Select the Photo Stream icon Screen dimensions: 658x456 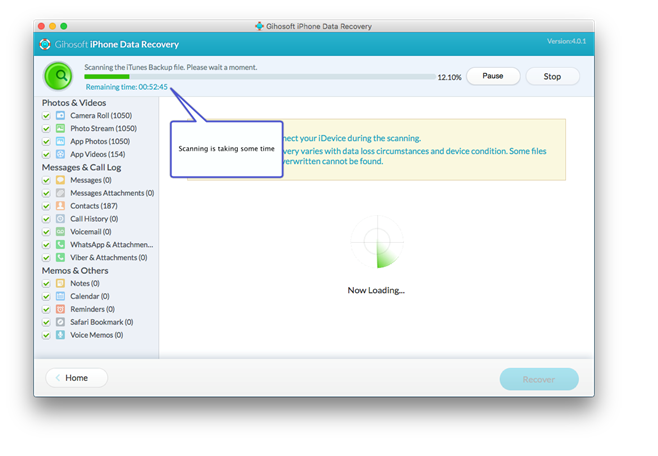point(61,129)
